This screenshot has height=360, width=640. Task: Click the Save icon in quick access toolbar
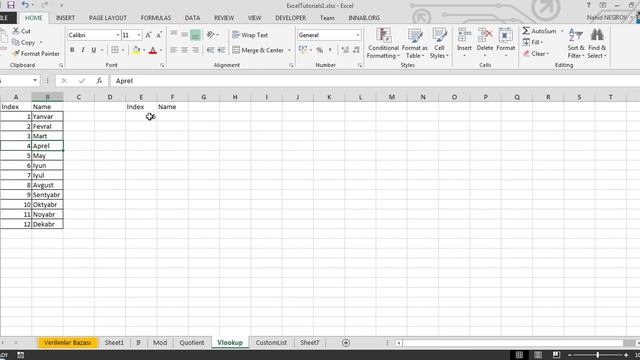[11, 5]
